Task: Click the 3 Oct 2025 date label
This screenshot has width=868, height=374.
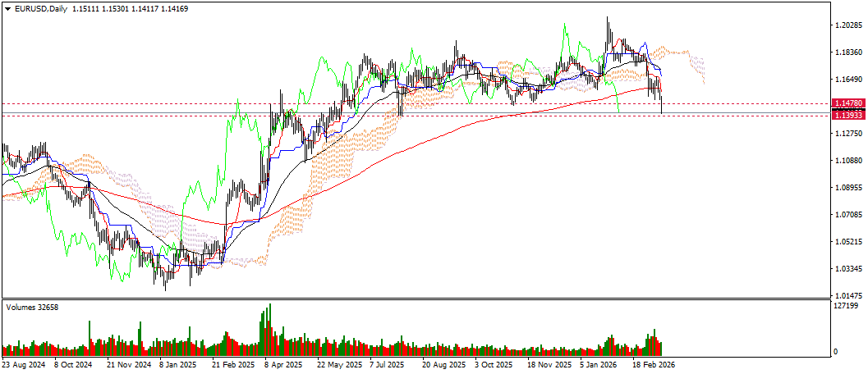Action: (494, 366)
